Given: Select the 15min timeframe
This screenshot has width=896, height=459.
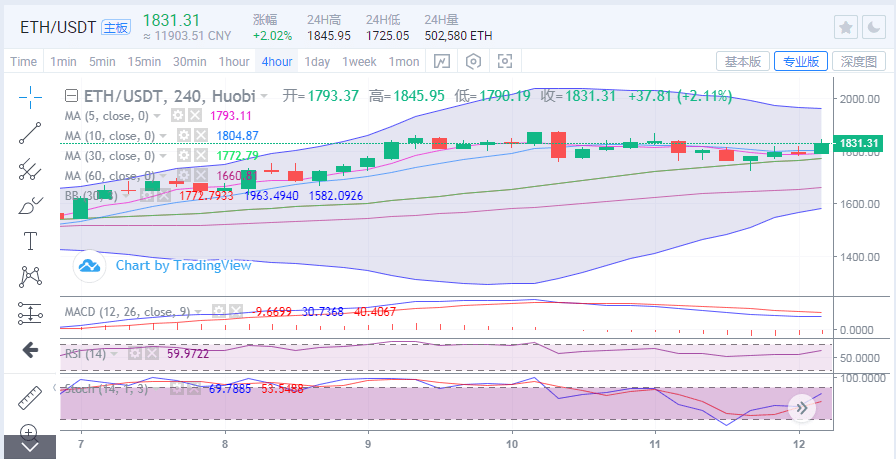Looking at the screenshot, I should coord(145,62).
